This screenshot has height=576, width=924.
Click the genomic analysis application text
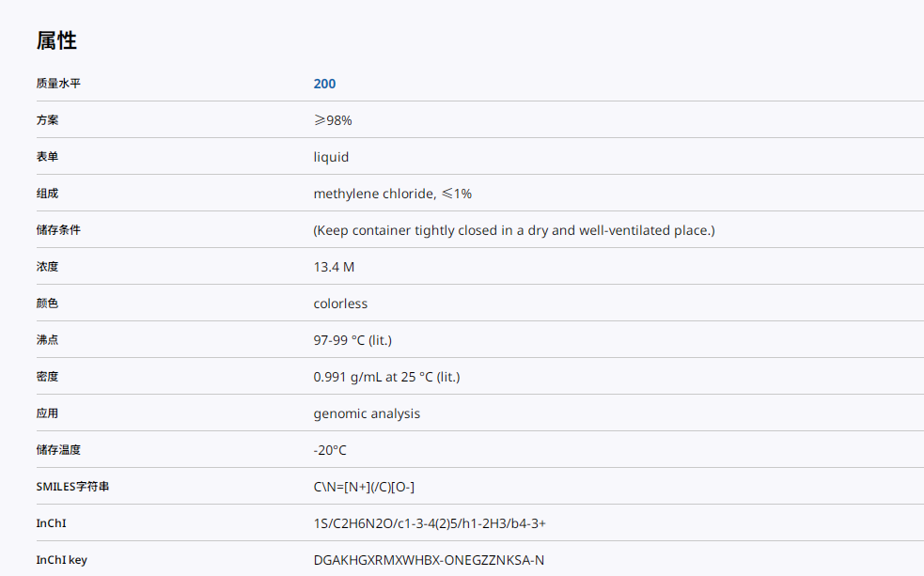click(367, 413)
